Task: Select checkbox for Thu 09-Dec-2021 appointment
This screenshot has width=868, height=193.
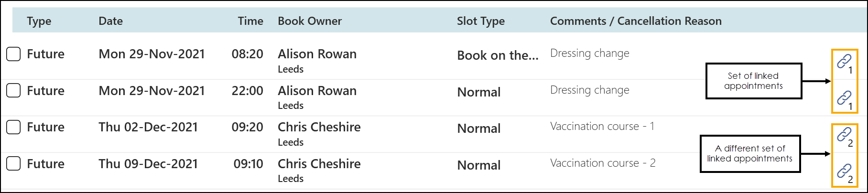Action: point(13,164)
